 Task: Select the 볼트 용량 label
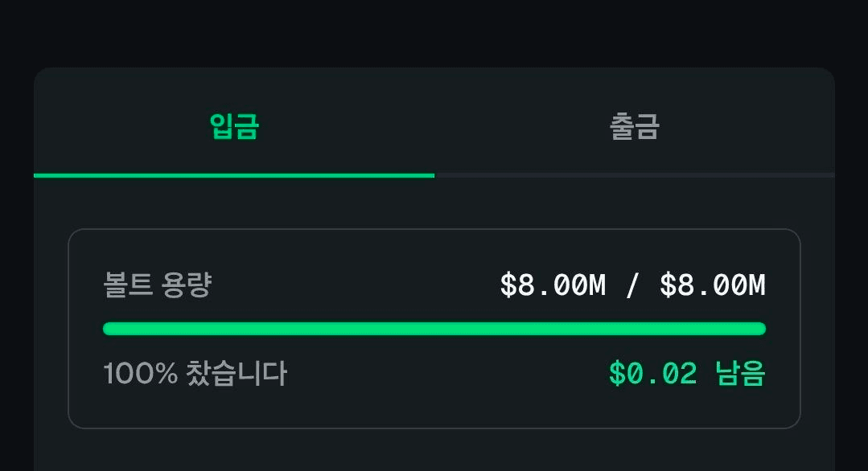158,285
